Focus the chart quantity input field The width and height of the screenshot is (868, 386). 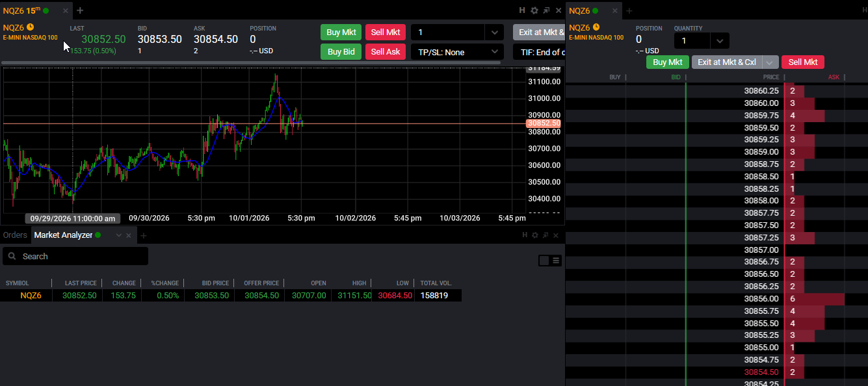pos(447,32)
